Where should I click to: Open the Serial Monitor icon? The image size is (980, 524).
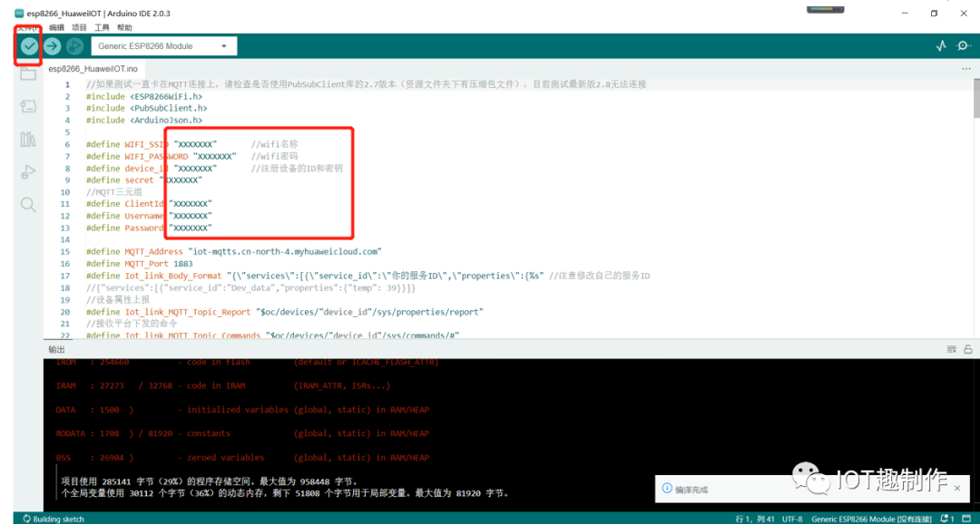click(x=965, y=45)
